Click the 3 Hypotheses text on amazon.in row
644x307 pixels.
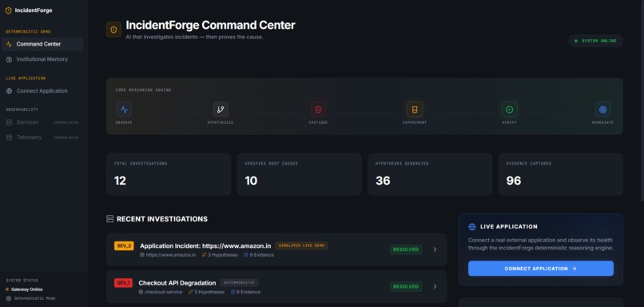(x=223, y=255)
